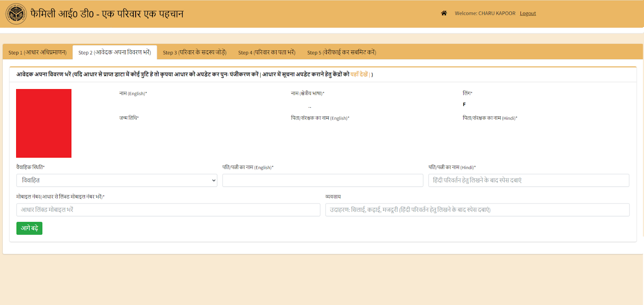Focus the पति/पत्नी का नाम (Hindi) text box
Viewport: 644px width, 305px height.
[x=528, y=181]
